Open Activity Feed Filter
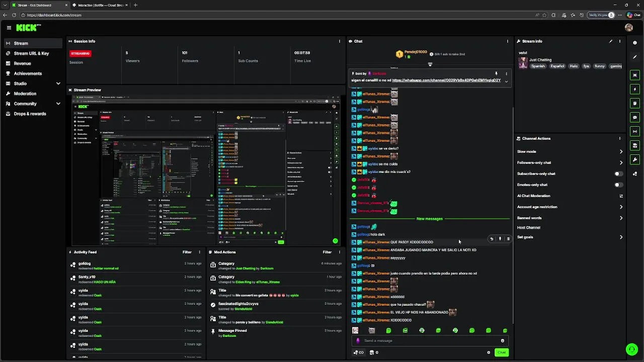Screen dimensions: 644x362 [187, 252]
